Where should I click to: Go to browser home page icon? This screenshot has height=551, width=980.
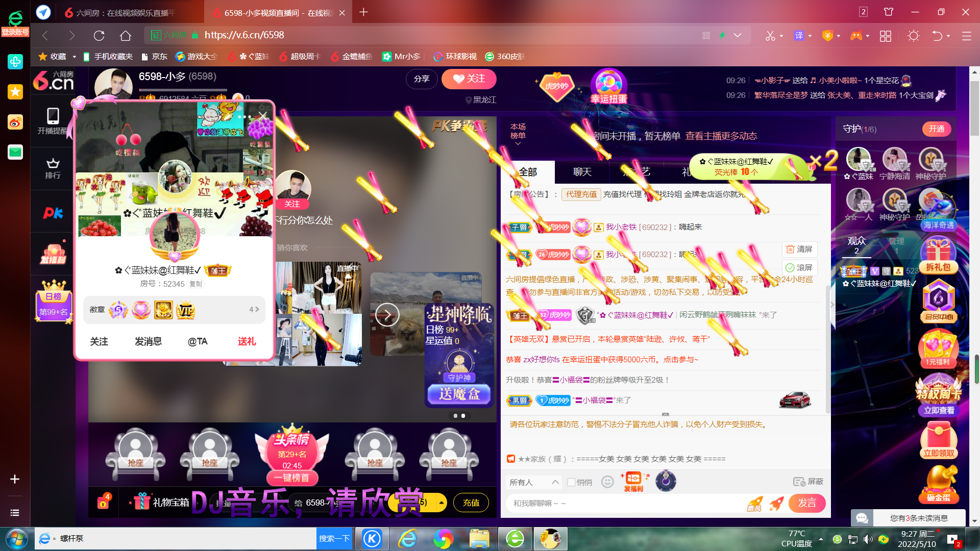coord(126,35)
